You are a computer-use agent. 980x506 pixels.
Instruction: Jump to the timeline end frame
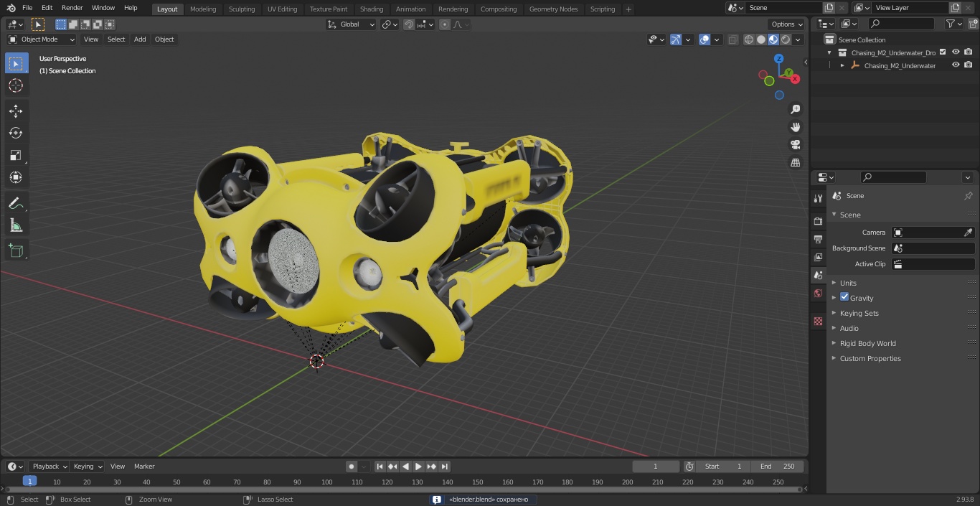445,467
